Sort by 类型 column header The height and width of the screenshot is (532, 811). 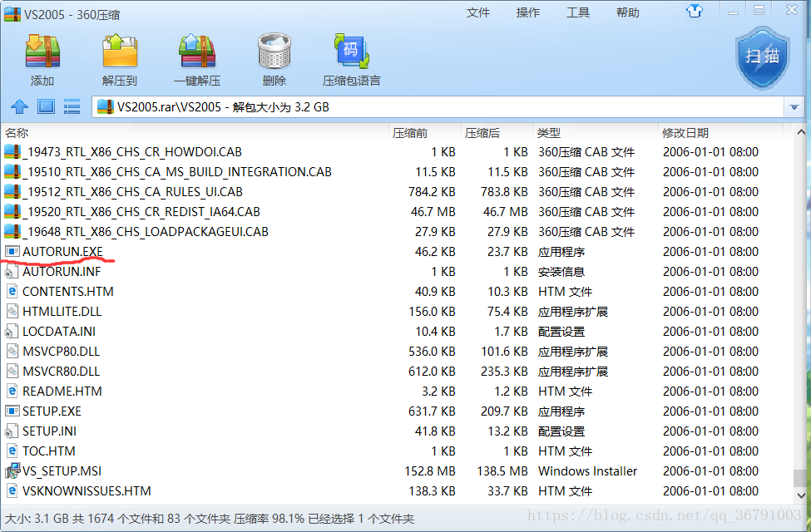(x=596, y=133)
